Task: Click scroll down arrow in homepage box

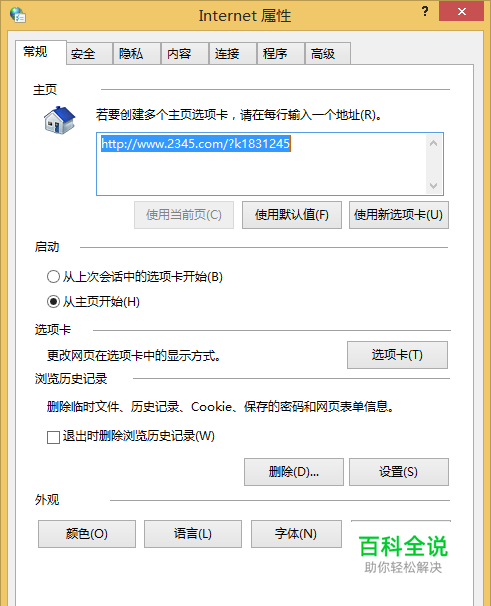Action: click(x=433, y=186)
